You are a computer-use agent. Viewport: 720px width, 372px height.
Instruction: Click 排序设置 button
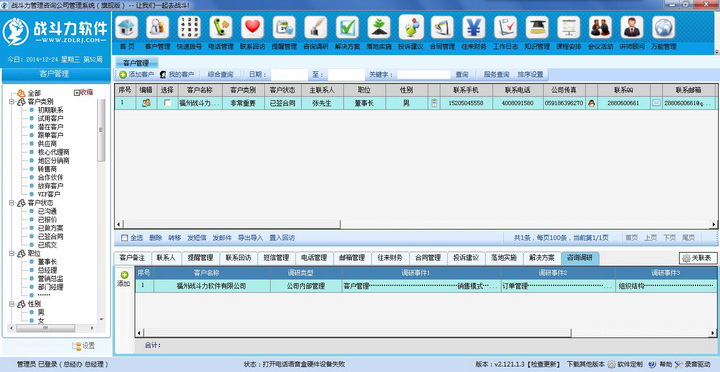click(x=530, y=74)
